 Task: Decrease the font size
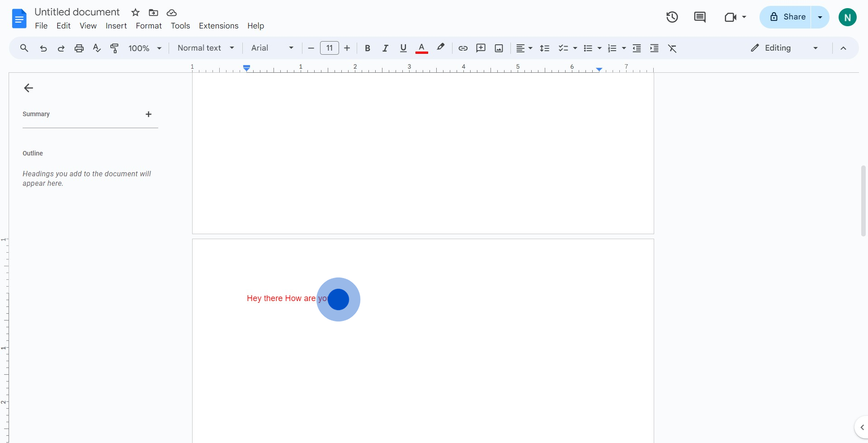[x=311, y=48]
